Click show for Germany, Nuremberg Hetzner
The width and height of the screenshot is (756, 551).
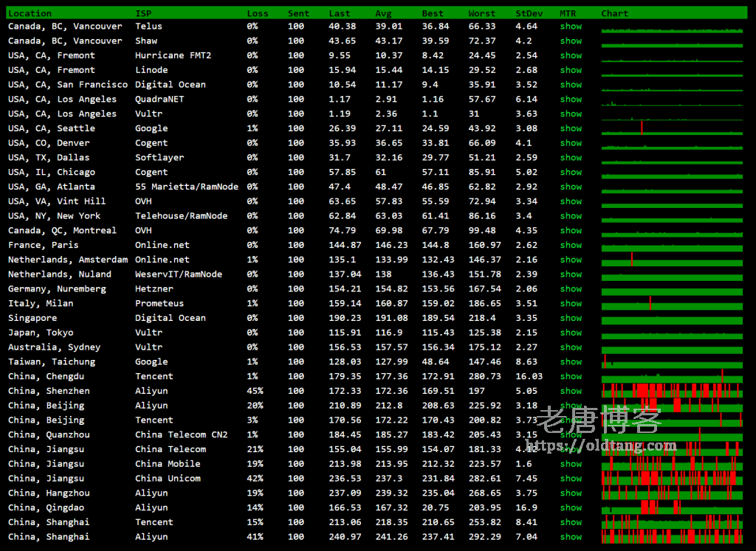pyautogui.click(x=571, y=289)
